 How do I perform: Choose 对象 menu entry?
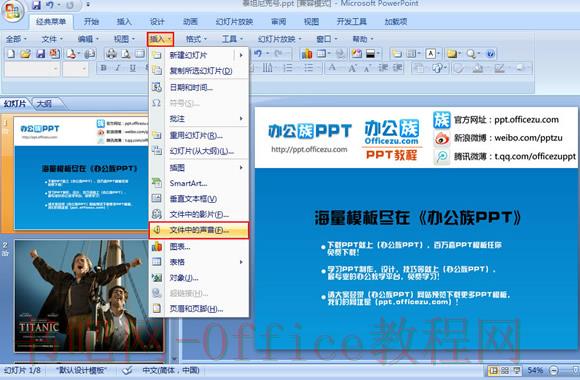coord(199,278)
